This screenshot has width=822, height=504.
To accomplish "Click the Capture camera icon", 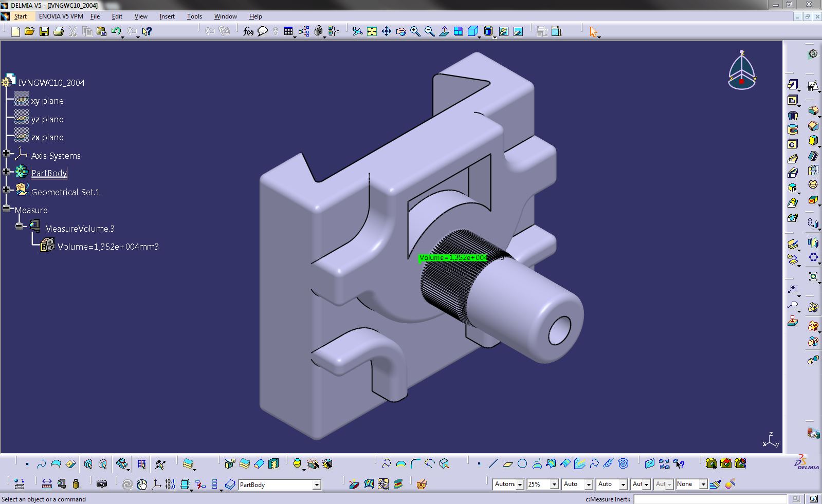I will click(x=102, y=484).
